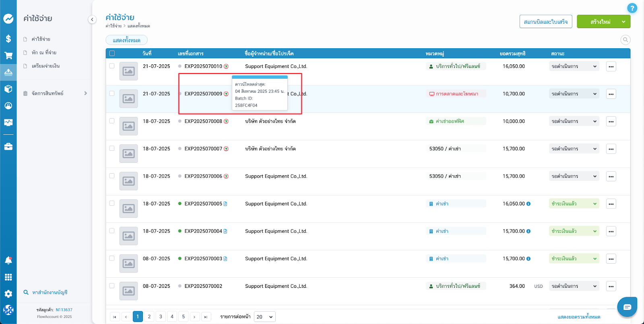The width and height of the screenshot is (644, 324).
Task: Open status dropdown for EXP2025070010
Action: pyautogui.click(x=574, y=66)
